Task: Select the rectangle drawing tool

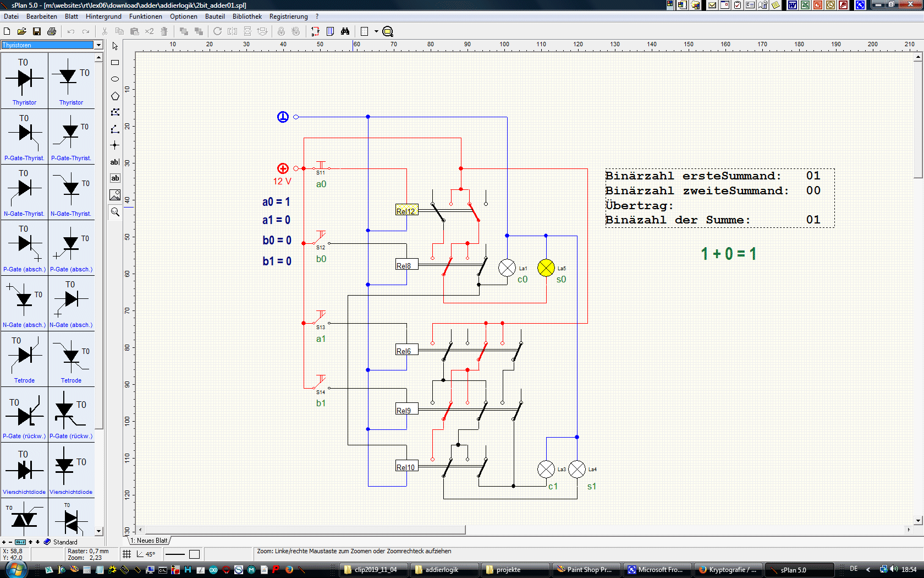Action: point(115,63)
